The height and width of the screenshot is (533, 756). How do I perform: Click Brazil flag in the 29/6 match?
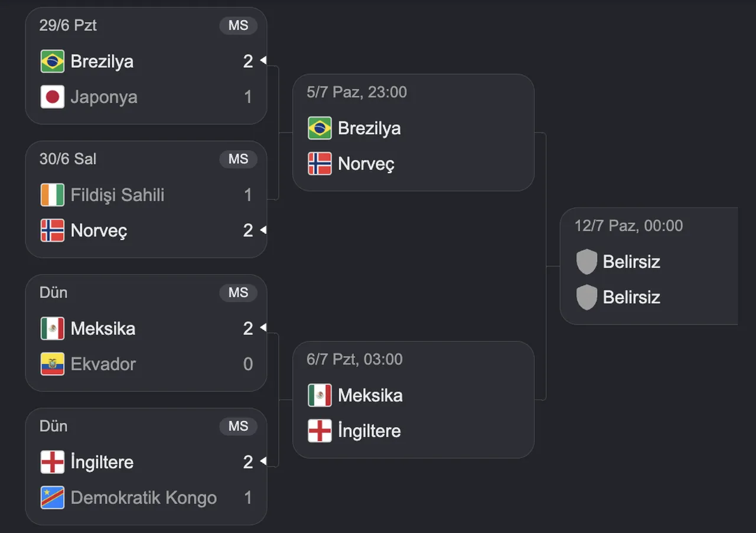point(53,61)
